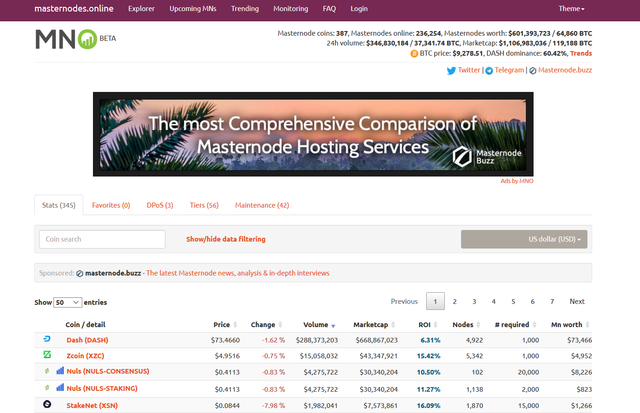
Task: Go to page 5 of results
Action: click(513, 302)
